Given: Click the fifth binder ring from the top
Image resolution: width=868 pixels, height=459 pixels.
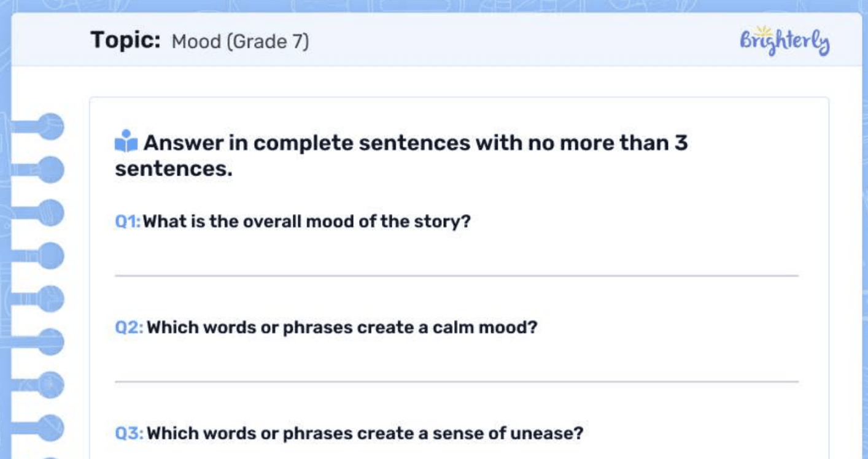Looking at the screenshot, I should pos(49,299).
